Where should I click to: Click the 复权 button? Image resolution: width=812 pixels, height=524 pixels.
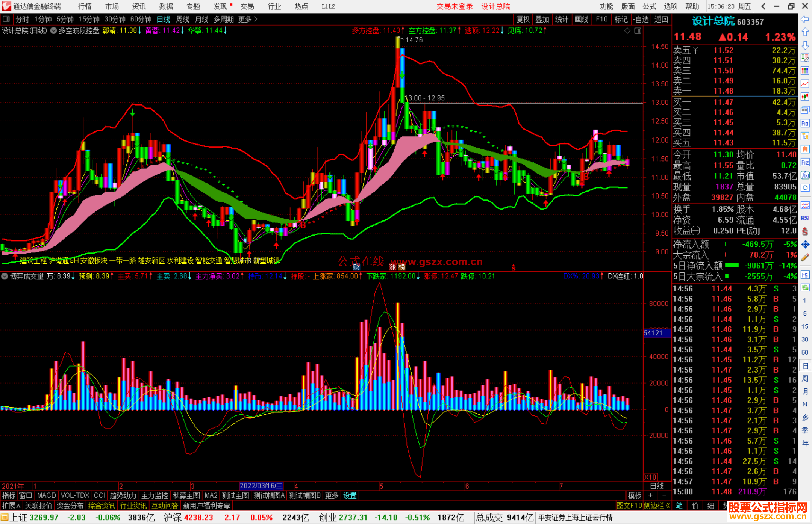[x=523, y=19]
